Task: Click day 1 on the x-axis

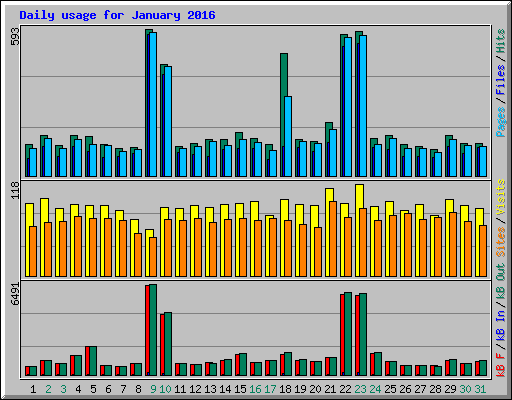Action: click(x=33, y=389)
